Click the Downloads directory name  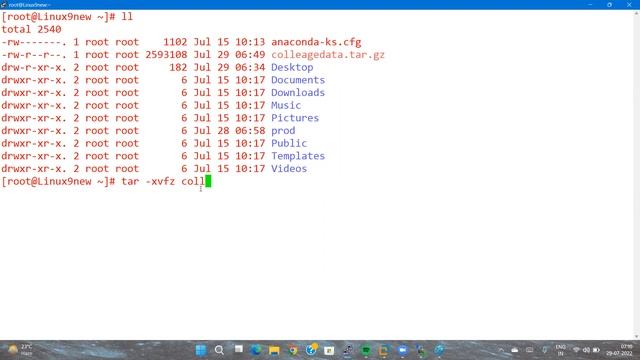[298, 93]
